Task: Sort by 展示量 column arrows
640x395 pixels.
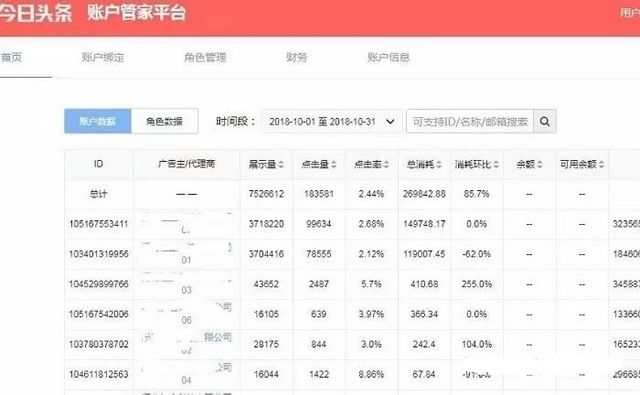Action: pos(281,164)
